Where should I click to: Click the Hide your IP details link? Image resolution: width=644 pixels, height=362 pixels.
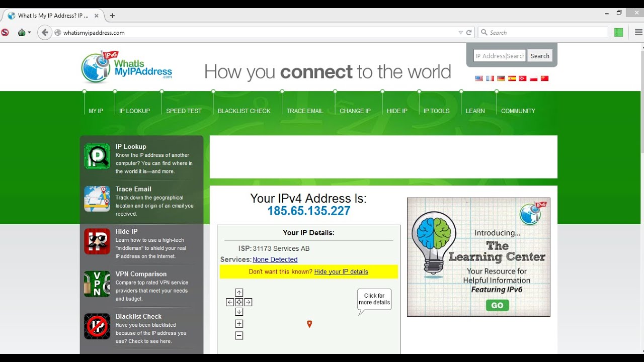341,271
